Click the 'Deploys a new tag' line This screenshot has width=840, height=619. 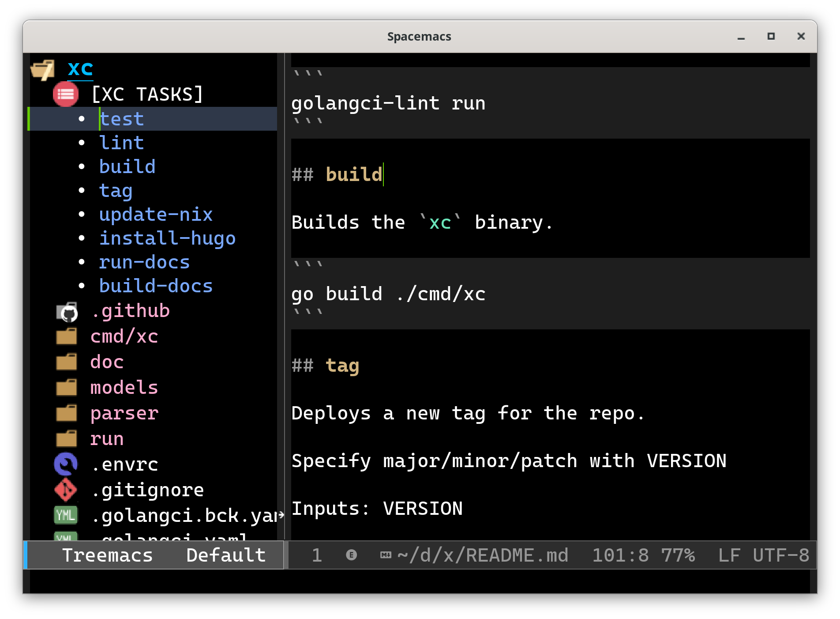click(468, 413)
